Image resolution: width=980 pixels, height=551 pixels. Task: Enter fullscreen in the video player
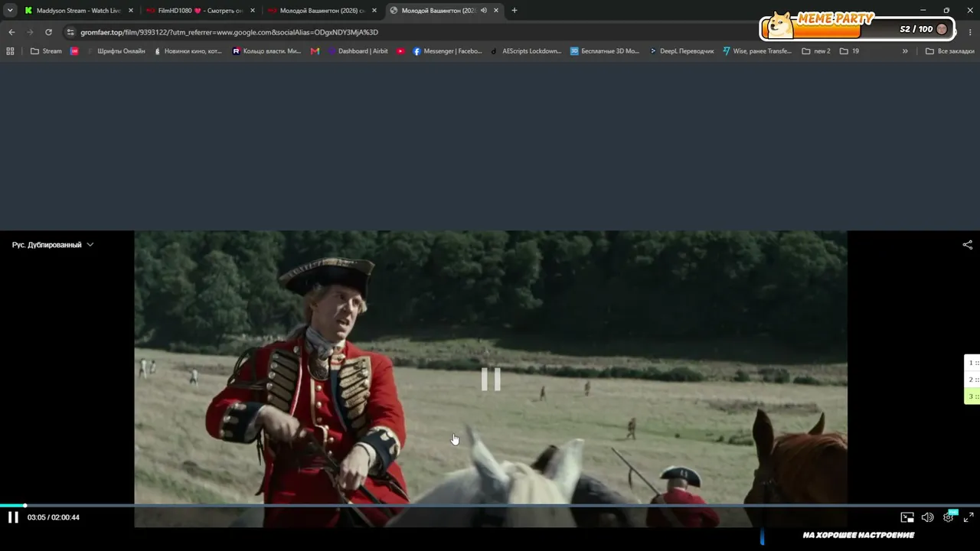pyautogui.click(x=969, y=517)
